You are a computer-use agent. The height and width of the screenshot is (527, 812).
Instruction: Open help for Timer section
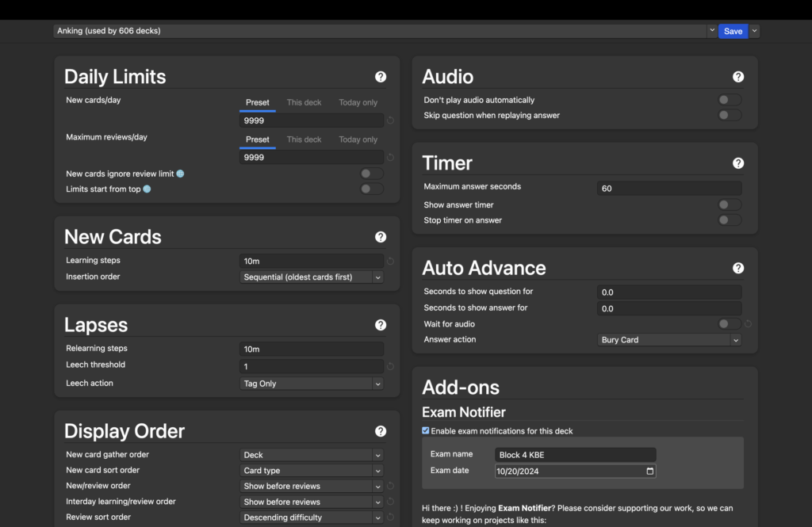[x=738, y=163]
